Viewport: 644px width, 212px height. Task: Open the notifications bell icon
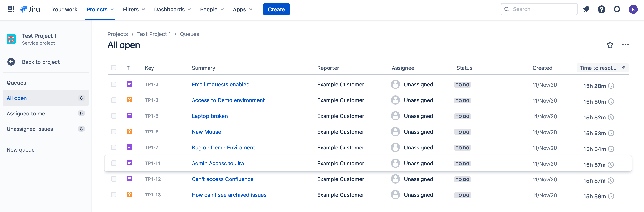click(x=586, y=9)
